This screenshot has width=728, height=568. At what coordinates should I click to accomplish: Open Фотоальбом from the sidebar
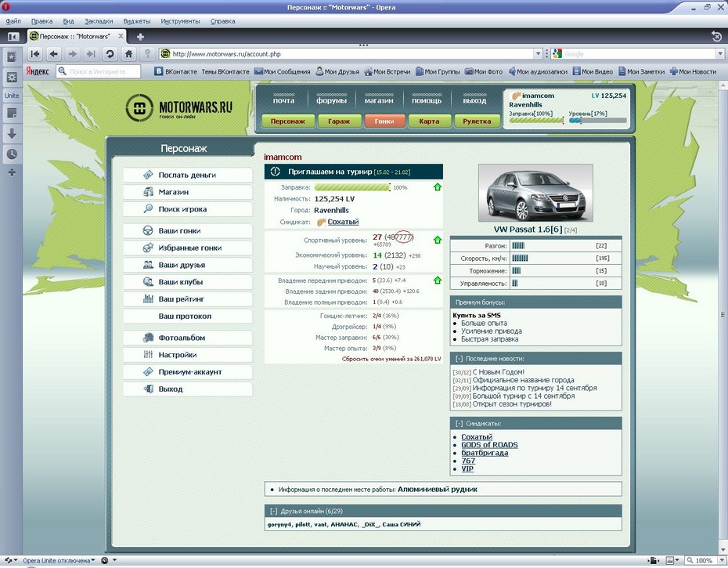tap(188, 338)
